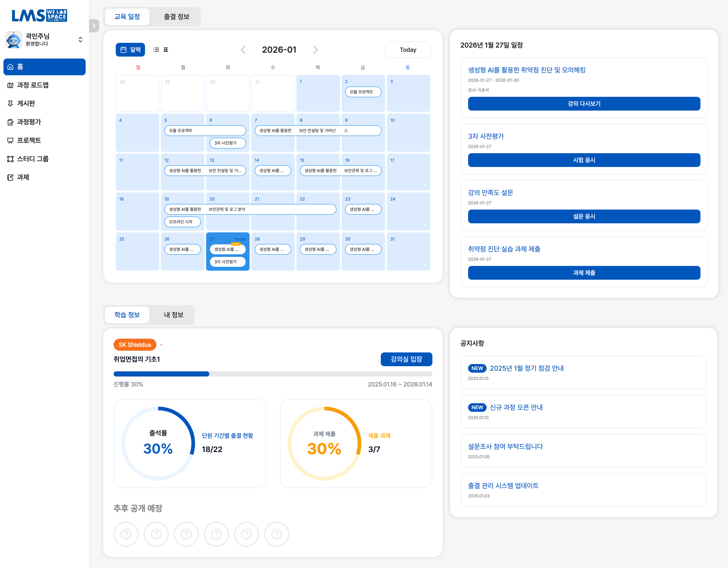Open 보안관제 및 로그 분석 event on the 19th week
The height and width of the screenshot is (568, 728).
tap(250, 209)
